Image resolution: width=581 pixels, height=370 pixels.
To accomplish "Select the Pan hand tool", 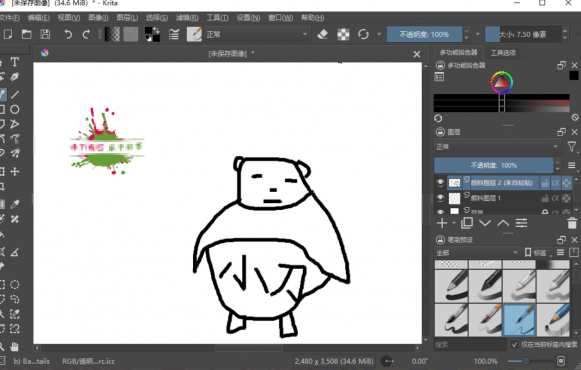I will [14, 347].
